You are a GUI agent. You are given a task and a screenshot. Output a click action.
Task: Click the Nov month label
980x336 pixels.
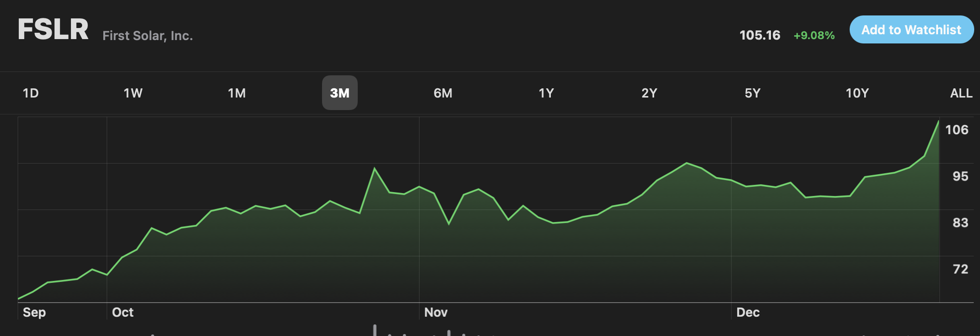436,312
